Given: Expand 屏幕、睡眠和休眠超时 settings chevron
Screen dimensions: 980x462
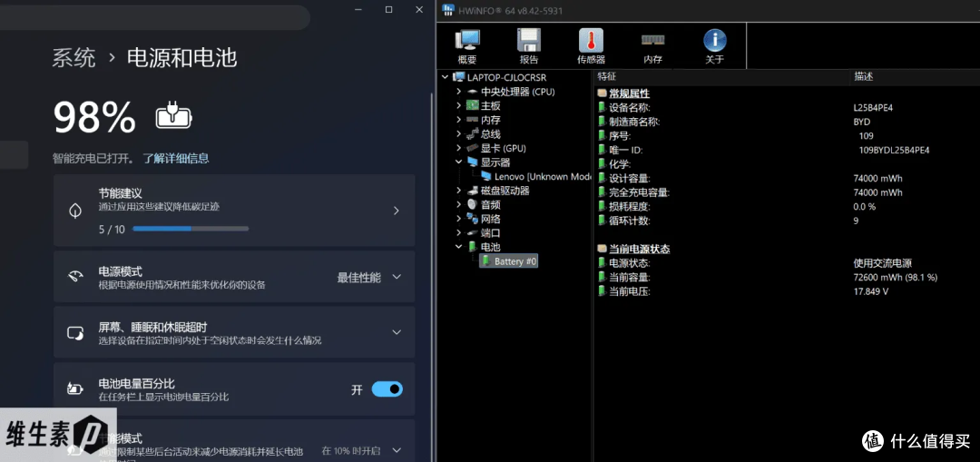Looking at the screenshot, I should click(x=397, y=332).
